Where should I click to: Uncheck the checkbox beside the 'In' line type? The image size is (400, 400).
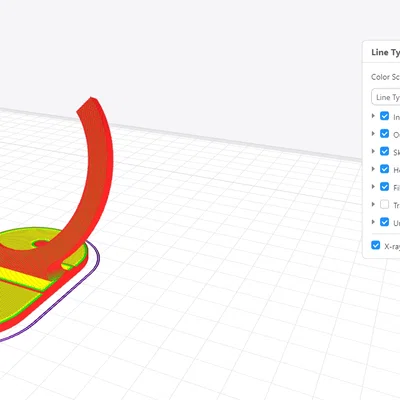tap(384, 116)
